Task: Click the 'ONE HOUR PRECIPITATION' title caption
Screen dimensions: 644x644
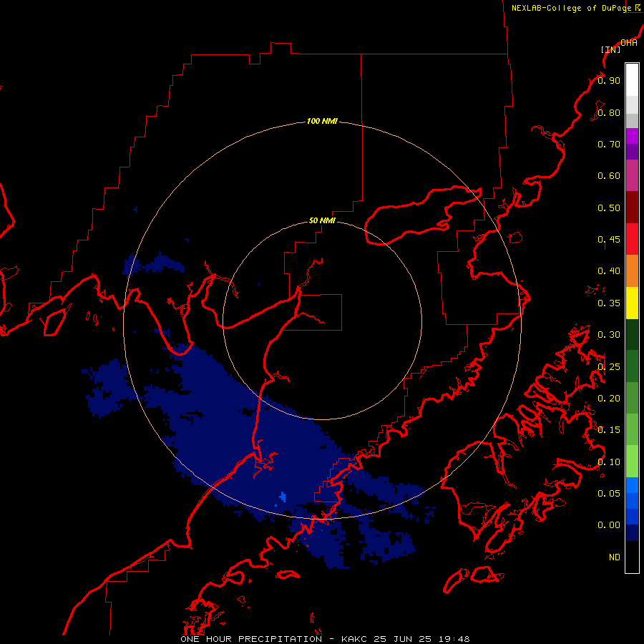Action: pos(251,639)
